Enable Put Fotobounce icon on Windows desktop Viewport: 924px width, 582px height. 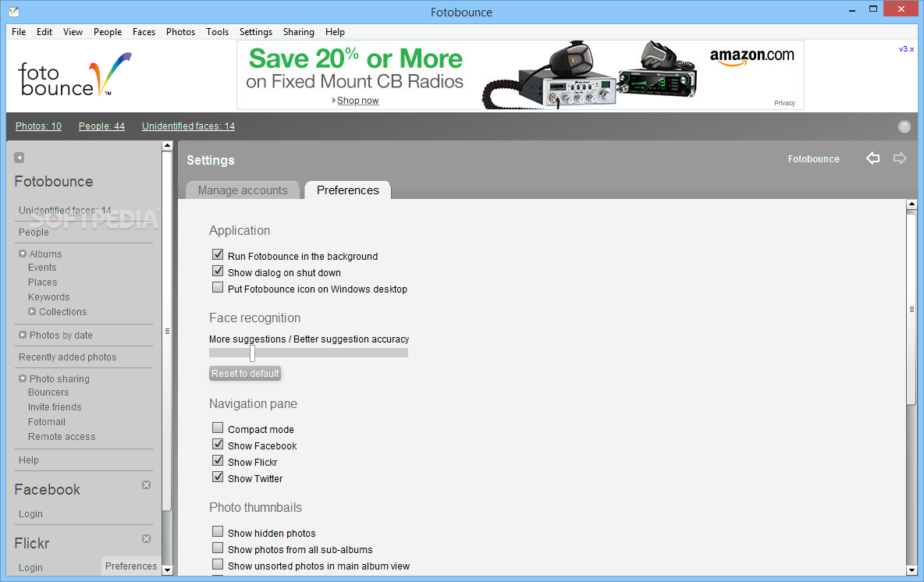coord(218,288)
